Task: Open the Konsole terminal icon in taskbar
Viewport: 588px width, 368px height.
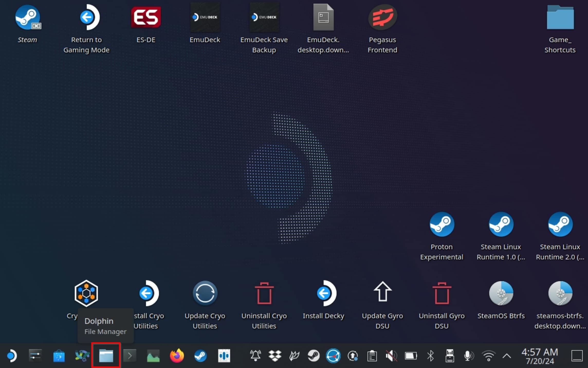Action: pyautogui.click(x=130, y=356)
